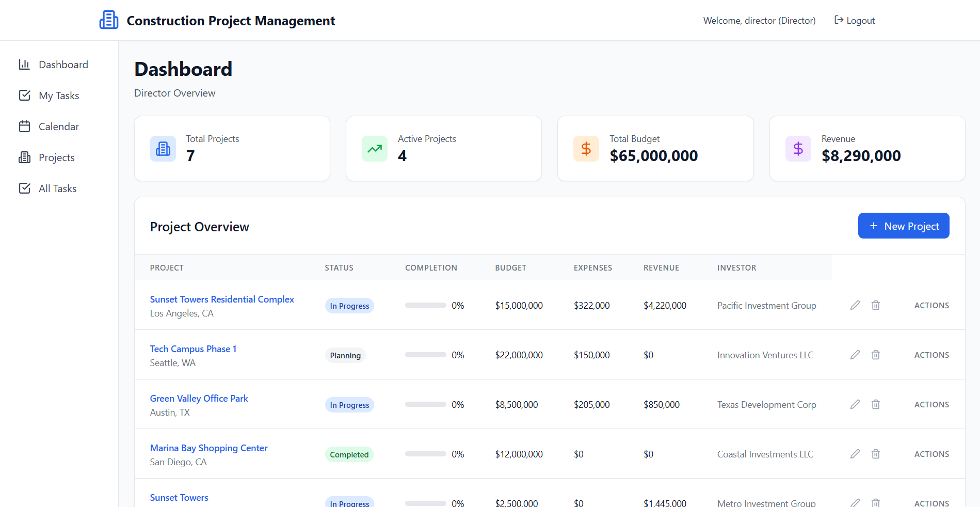980x507 pixels.
Task: Click the building logo icon in header
Action: [109, 20]
